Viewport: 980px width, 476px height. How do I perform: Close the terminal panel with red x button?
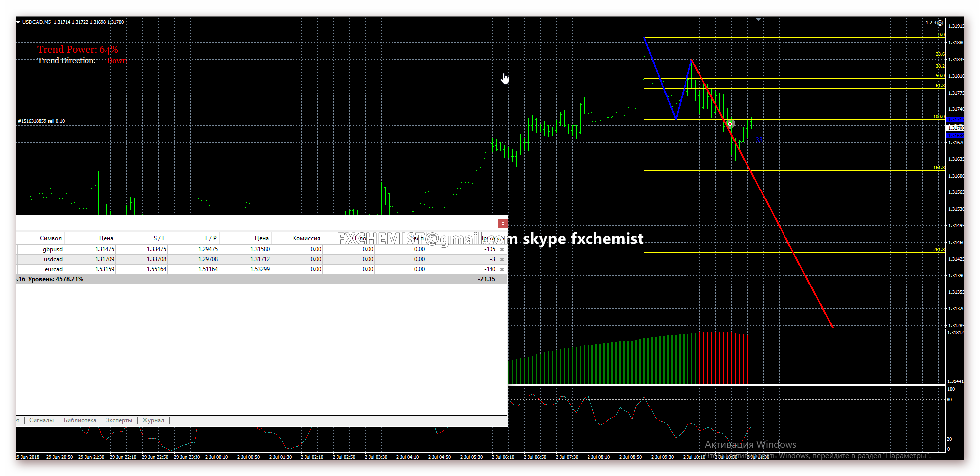pos(503,224)
